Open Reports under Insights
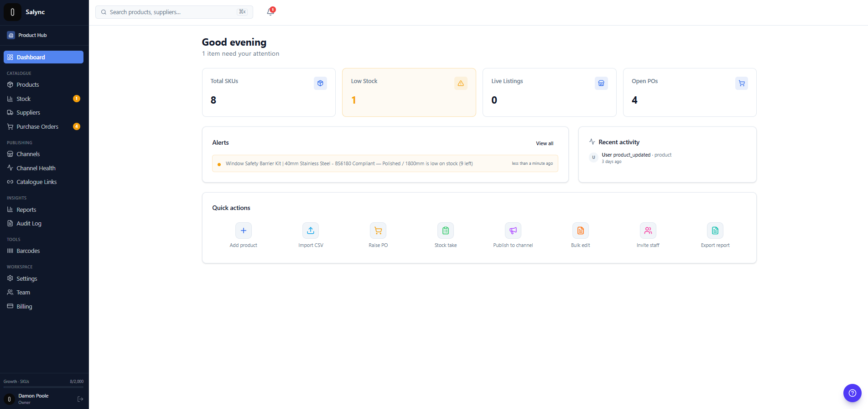 [43, 210]
